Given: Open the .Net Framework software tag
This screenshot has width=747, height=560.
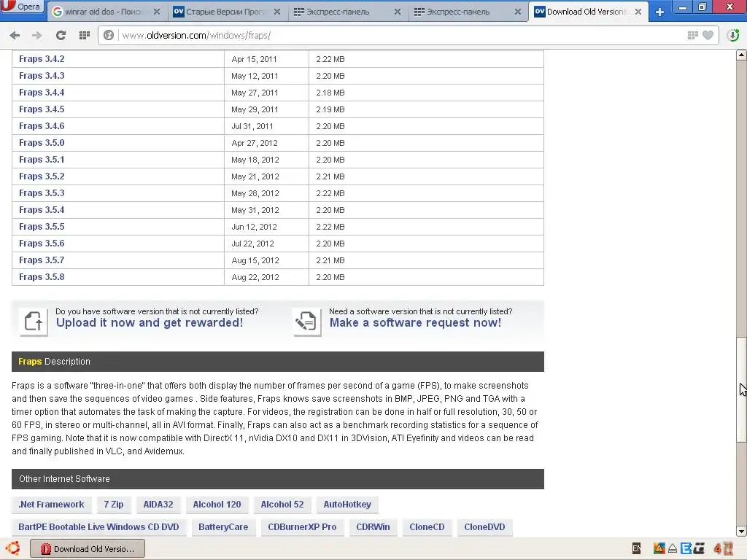Looking at the screenshot, I should [x=51, y=505].
